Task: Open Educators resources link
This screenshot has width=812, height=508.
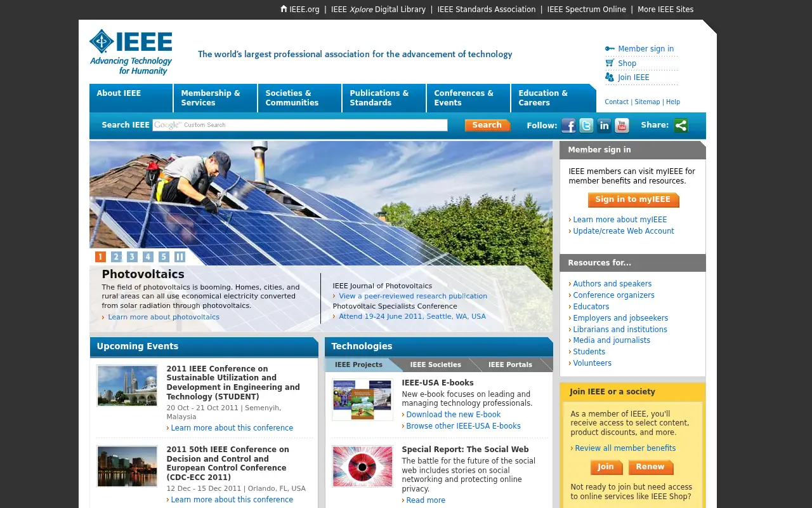Action: coord(591,307)
